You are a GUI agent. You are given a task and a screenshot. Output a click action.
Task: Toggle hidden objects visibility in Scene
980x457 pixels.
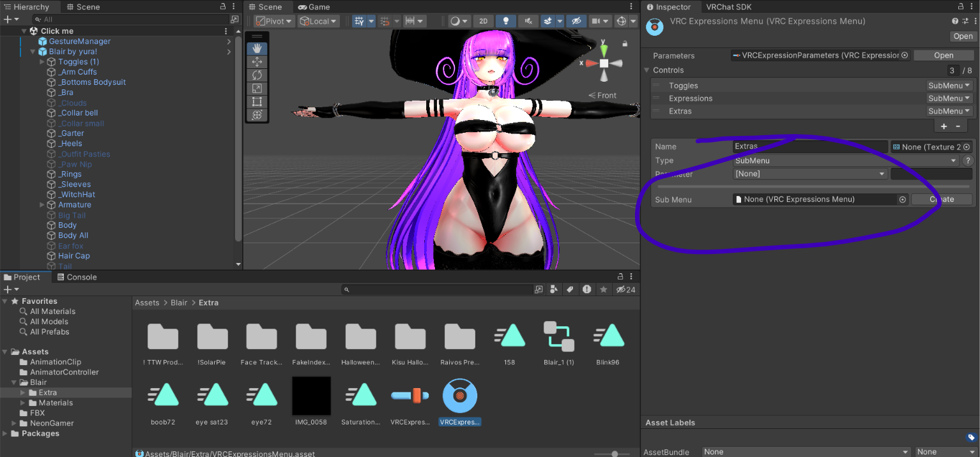coord(576,21)
